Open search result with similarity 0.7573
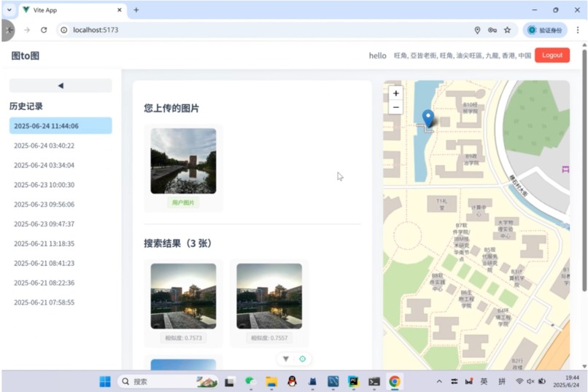Viewport: 588px width, 392px height. [x=183, y=296]
